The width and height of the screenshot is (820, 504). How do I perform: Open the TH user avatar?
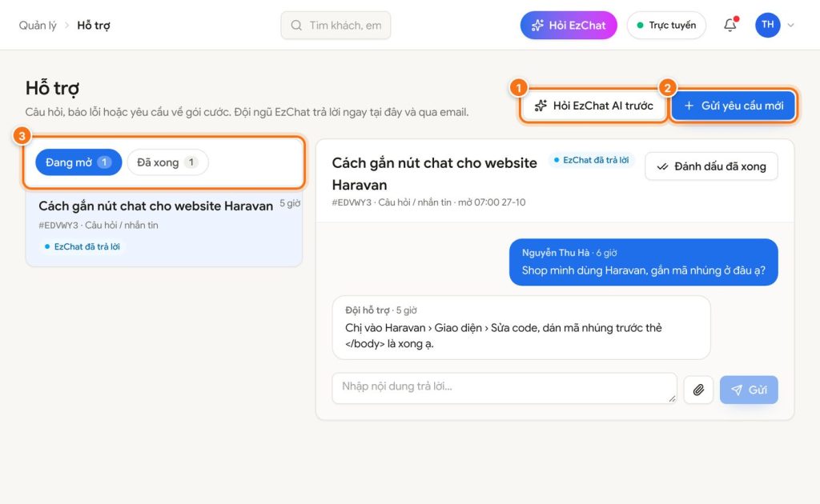[x=768, y=25]
